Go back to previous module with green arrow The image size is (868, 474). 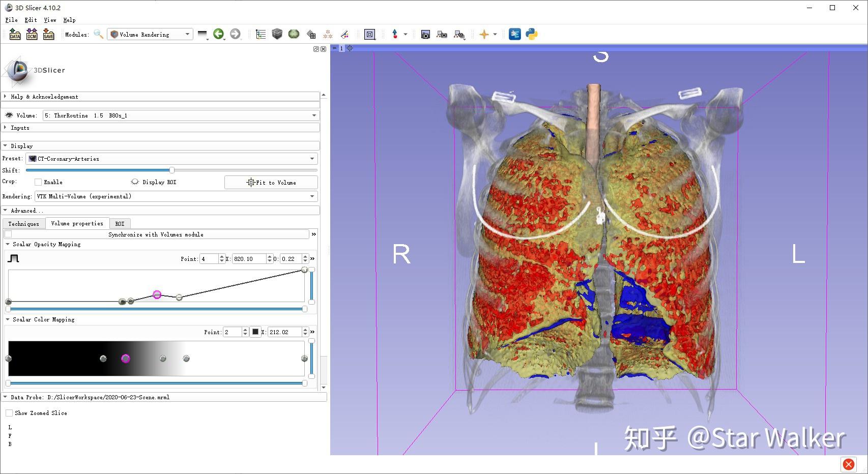tap(219, 34)
